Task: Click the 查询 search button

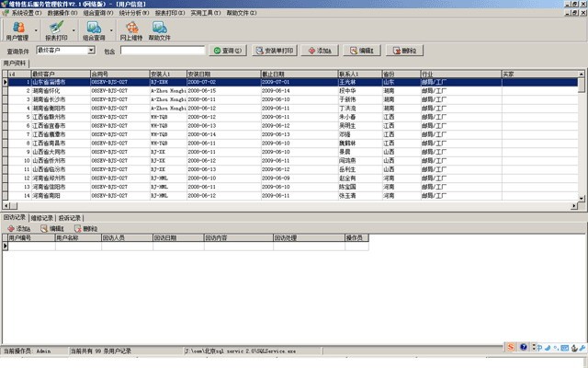Action: point(227,52)
